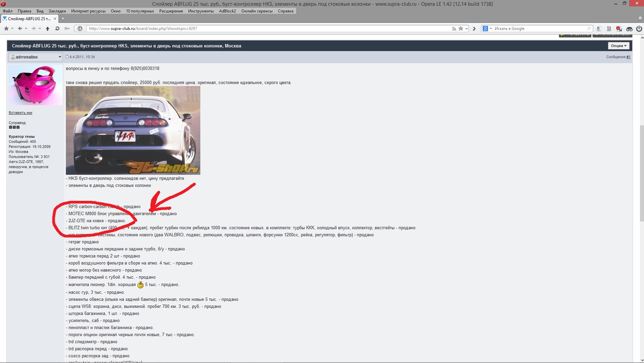Click the binoculars toolbar icon
644x363 pixels.
pos(629,29)
